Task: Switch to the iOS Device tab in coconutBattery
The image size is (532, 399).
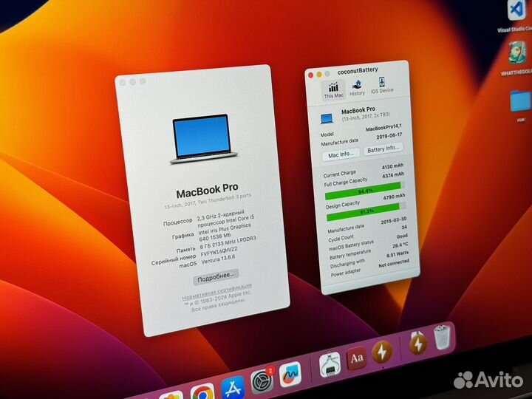Action: coord(382,85)
